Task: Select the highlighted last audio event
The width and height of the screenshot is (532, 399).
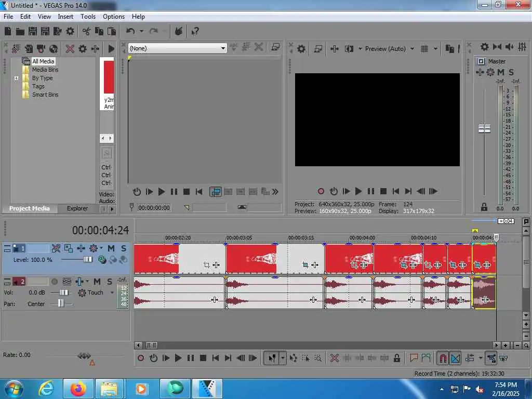Action: (484, 292)
